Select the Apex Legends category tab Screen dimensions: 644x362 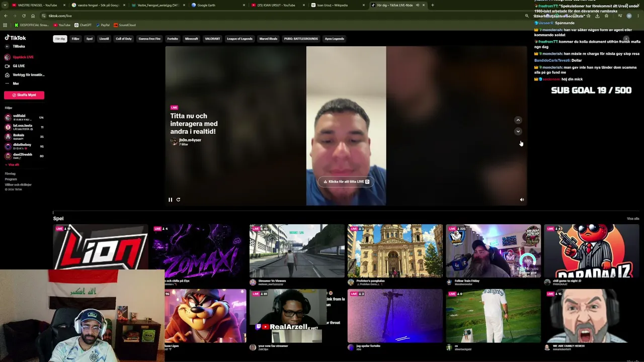pyautogui.click(x=334, y=39)
